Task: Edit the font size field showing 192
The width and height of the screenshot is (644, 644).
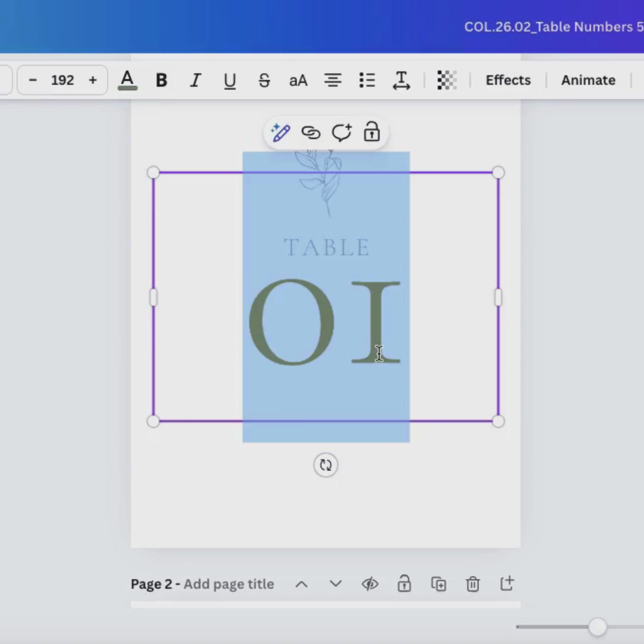Action: [x=62, y=80]
